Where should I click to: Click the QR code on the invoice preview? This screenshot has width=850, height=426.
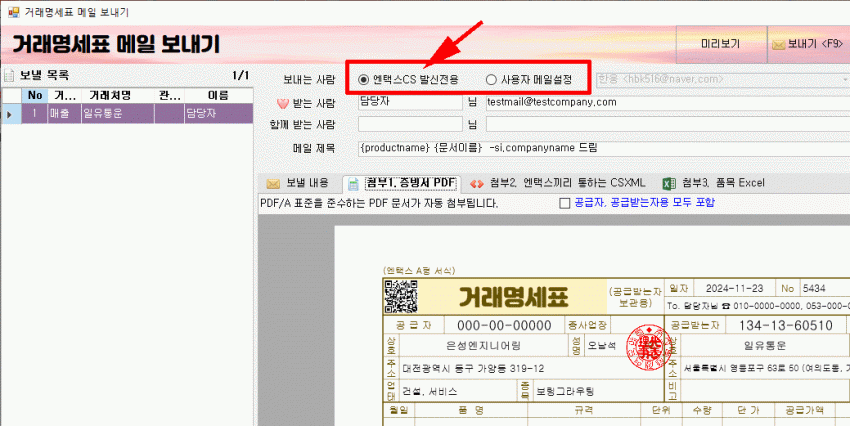398,296
